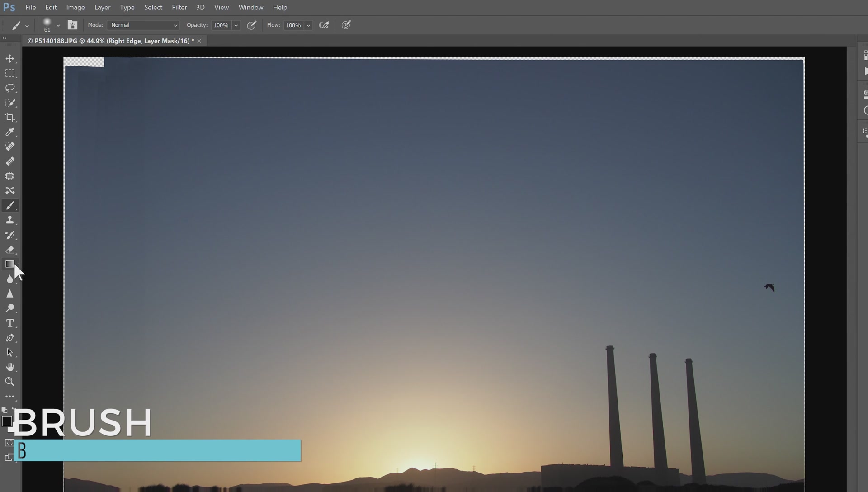Open the Filter menu
This screenshot has width=868, height=492.
tap(179, 7)
